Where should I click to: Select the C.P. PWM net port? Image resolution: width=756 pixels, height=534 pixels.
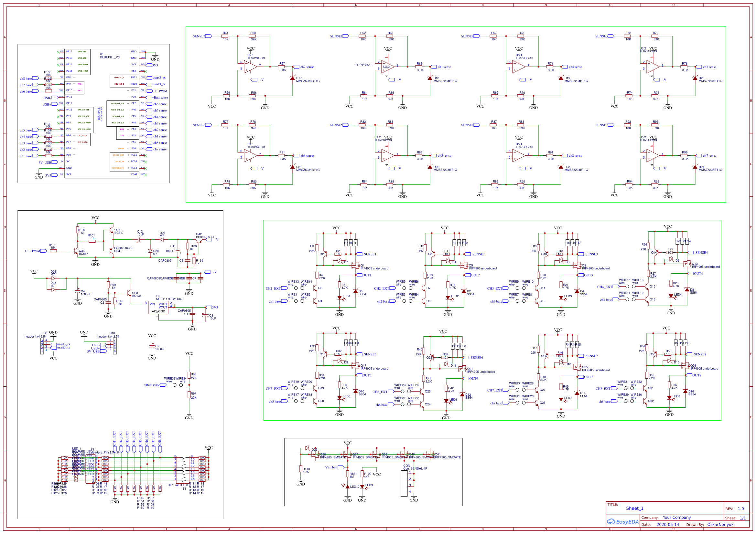pyautogui.click(x=43, y=251)
